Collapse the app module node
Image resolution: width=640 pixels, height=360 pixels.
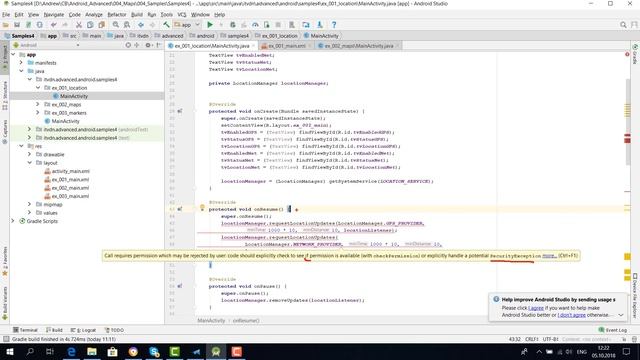13,54
